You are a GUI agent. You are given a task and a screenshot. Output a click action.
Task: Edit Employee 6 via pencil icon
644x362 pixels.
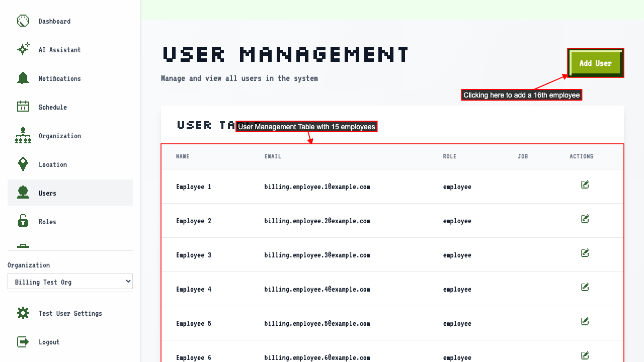click(x=585, y=355)
